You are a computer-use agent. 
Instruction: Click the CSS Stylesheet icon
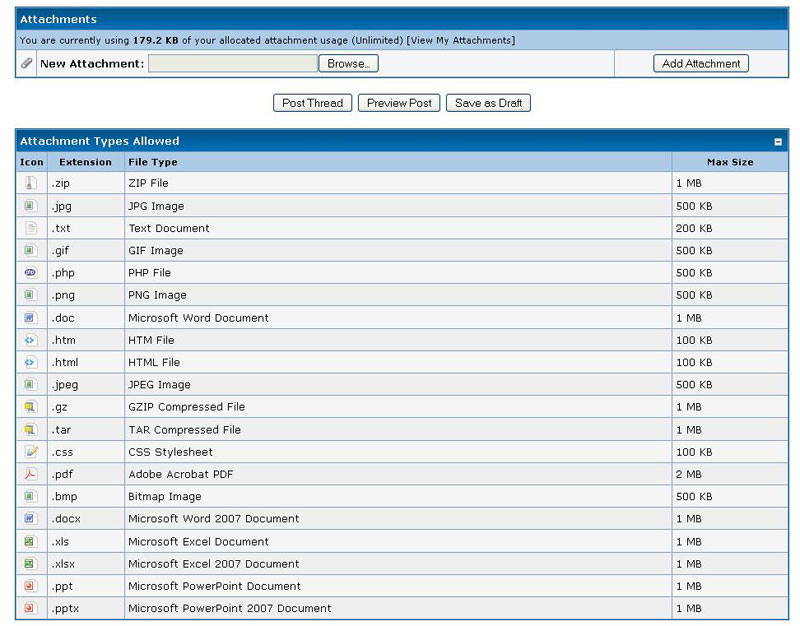tap(31, 452)
